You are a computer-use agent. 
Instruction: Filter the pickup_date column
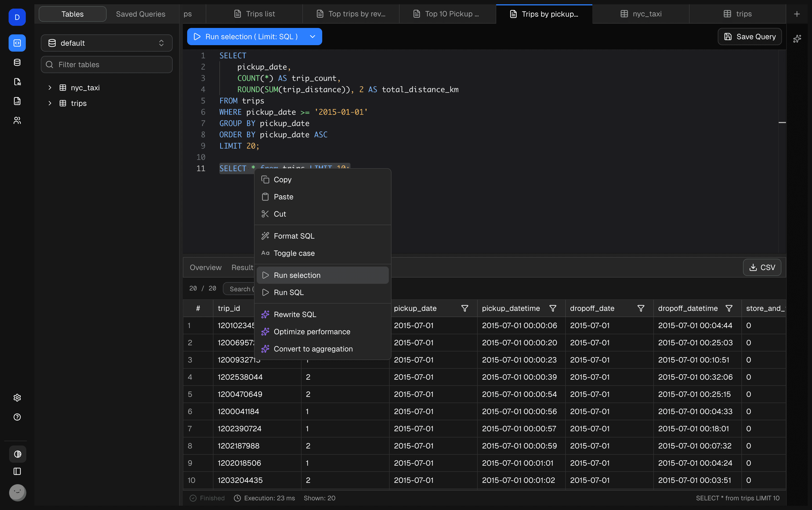(x=465, y=308)
